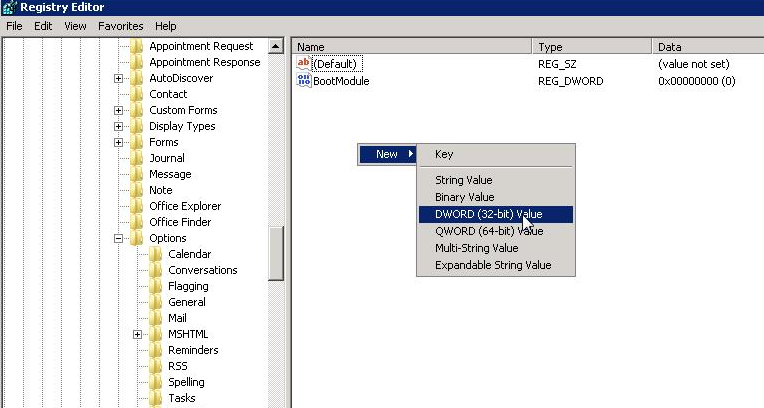764x408 pixels.
Task: Click the tree scroll up arrow
Action: point(275,46)
